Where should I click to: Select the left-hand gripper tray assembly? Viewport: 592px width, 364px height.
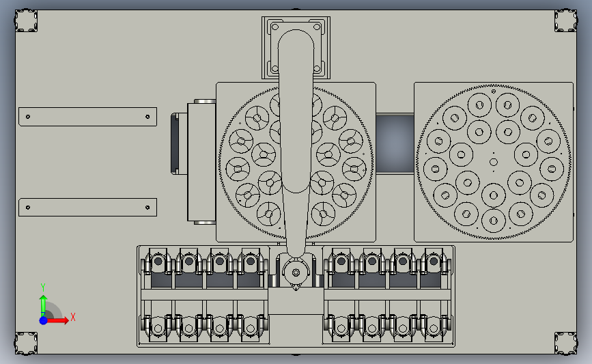[203, 296]
